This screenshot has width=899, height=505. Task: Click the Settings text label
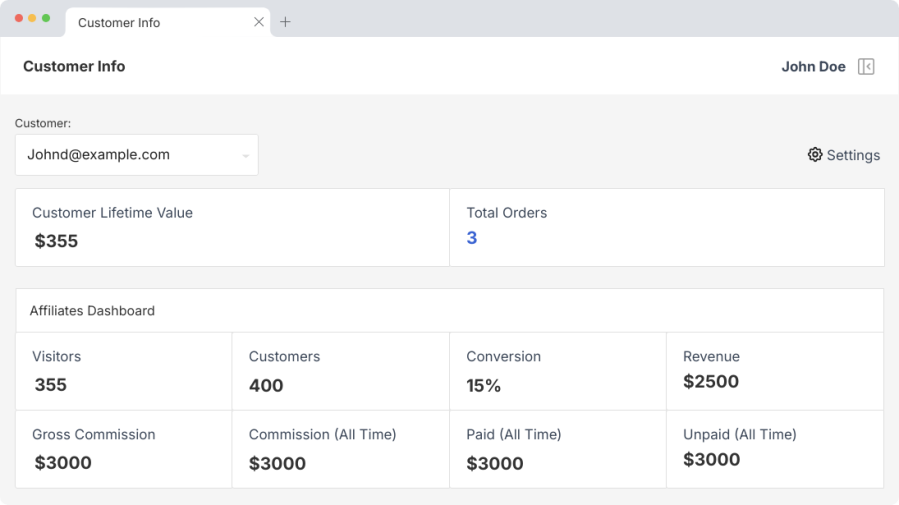point(853,155)
